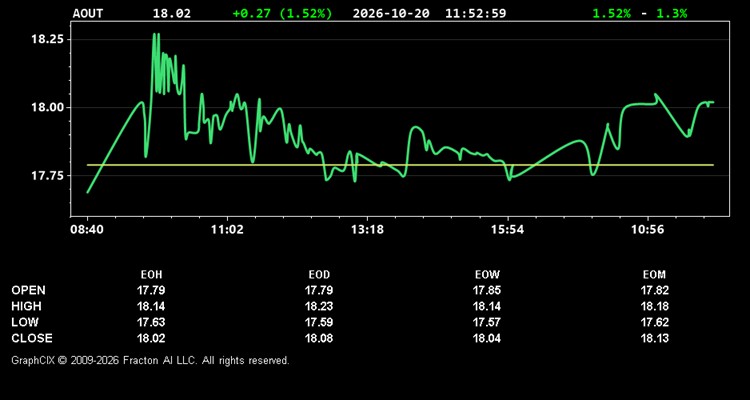The image size is (750, 400).
Task: Click EOH close value 18.02
Action: point(151,338)
